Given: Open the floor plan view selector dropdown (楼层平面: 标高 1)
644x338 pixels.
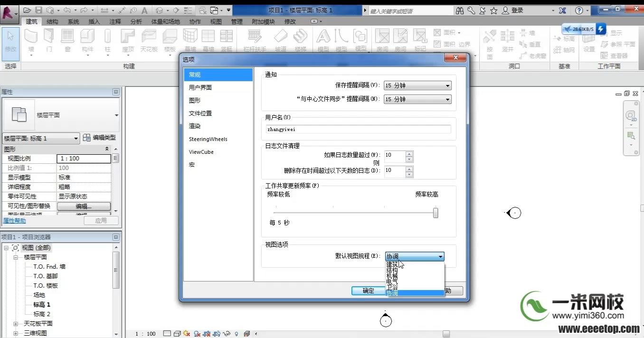Looking at the screenshot, I should (41, 139).
